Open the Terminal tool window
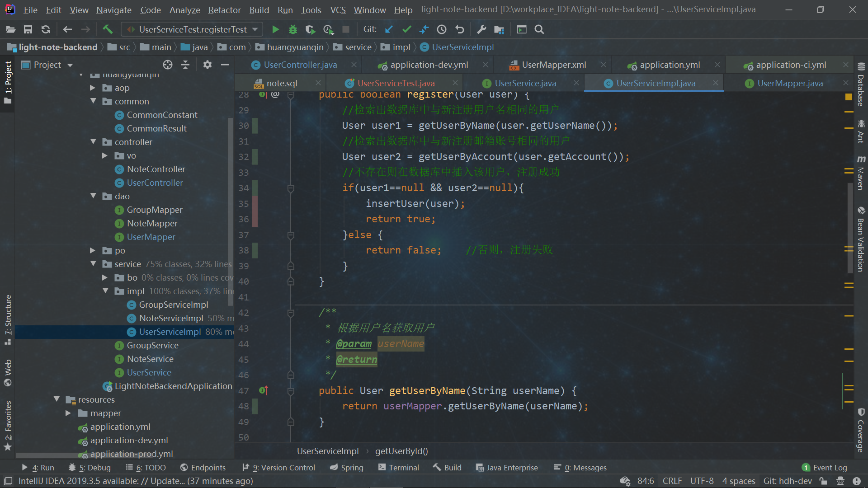Screen dimensions: 868x488 398,468
